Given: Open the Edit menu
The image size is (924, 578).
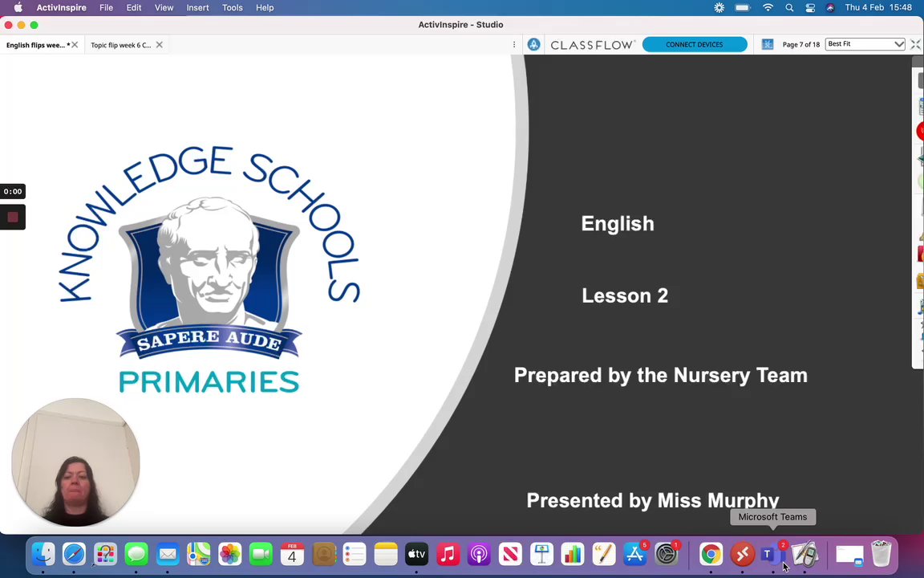Looking at the screenshot, I should (x=134, y=8).
